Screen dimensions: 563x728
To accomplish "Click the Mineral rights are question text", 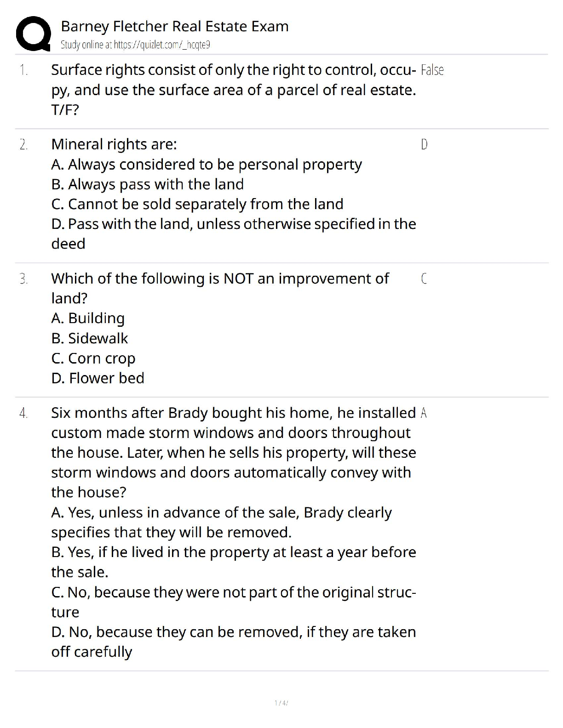I will (x=114, y=144).
